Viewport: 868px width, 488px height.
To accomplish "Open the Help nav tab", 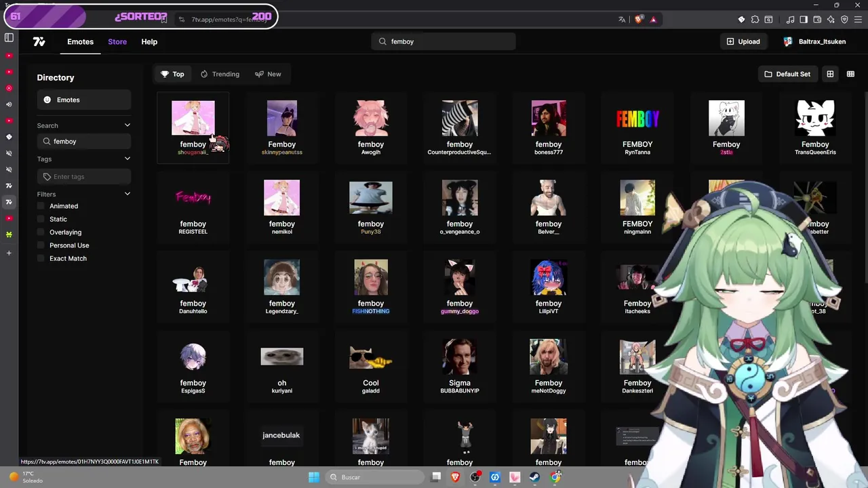I will [x=149, y=41].
